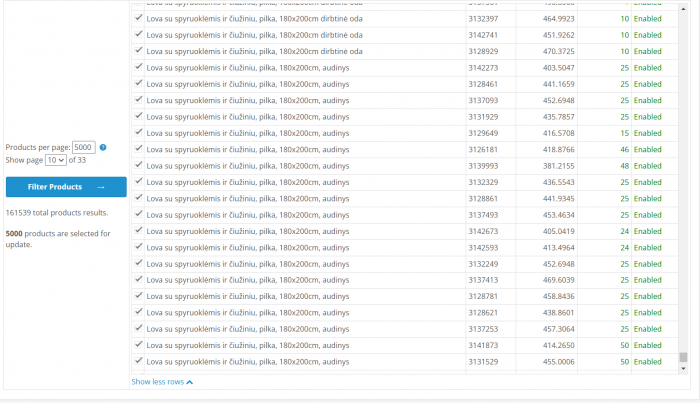Click the quantity 24 in row 3142673
Image resolution: width=700 pixels, height=403 pixels.
tap(624, 231)
